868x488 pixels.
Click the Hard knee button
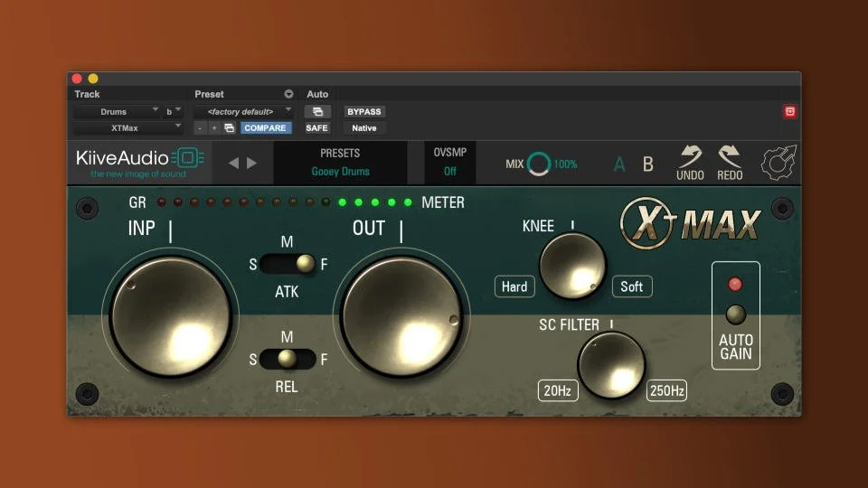(514, 286)
